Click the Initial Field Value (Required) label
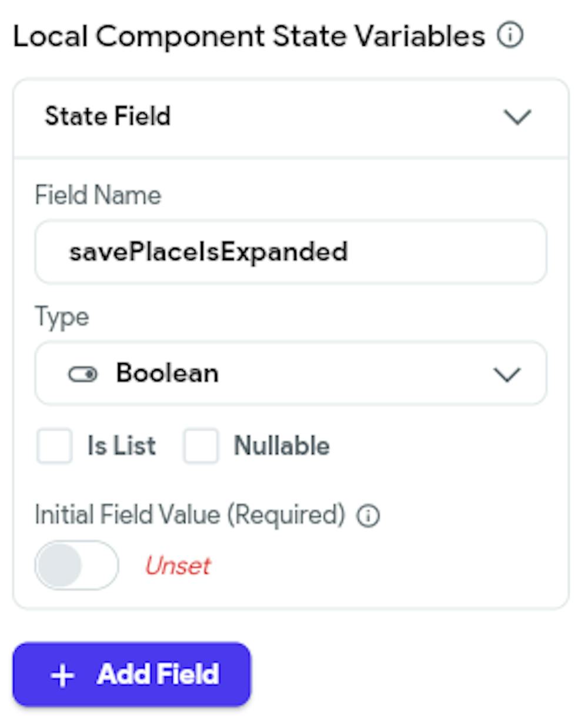The width and height of the screenshot is (588, 722). click(x=190, y=515)
